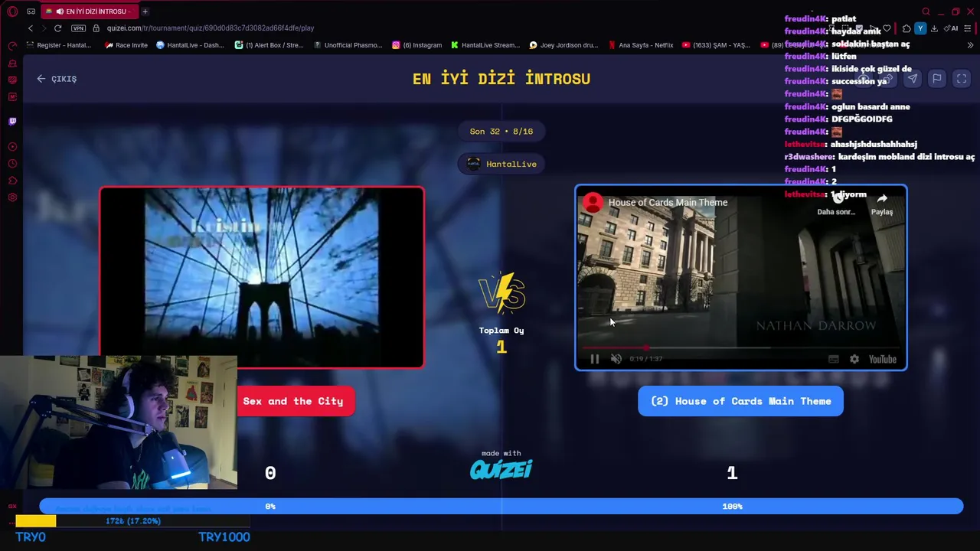Open YouTube video settings gear
Screen dimensions: 980x551
(854, 359)
